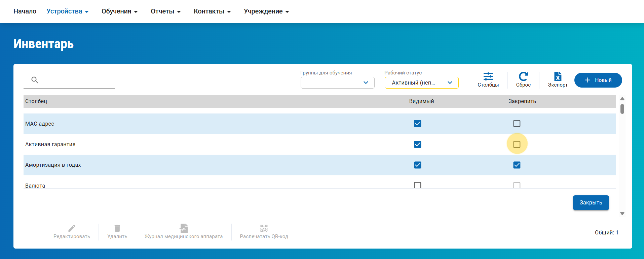Open the Рабочий статус dropdown
The width and height of the screenshot is (644, 259).
pyautogui.click(x=421, y=83)
